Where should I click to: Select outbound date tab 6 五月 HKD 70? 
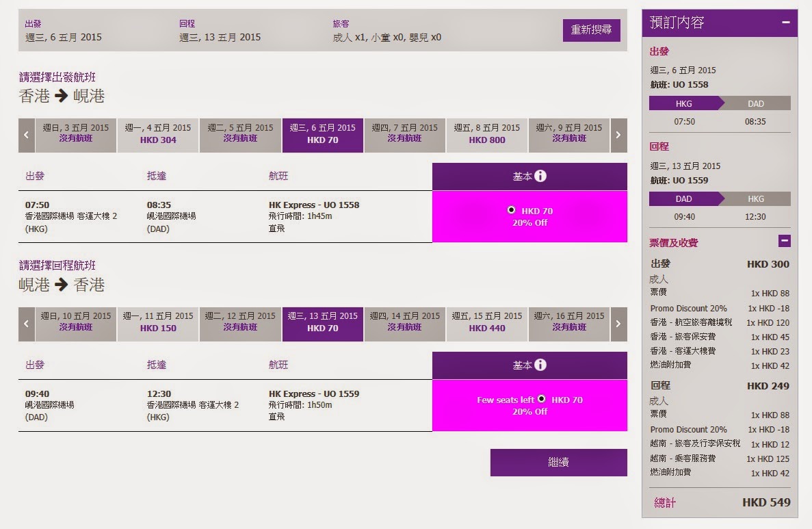click(x=322, y=135)
